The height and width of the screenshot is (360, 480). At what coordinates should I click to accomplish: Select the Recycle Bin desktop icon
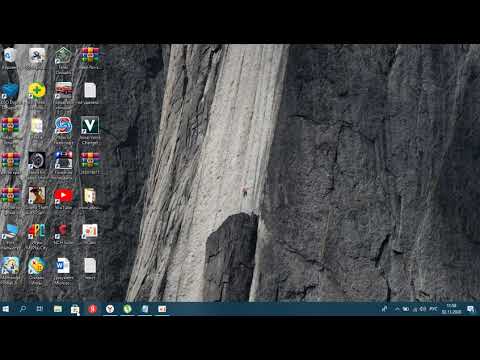pyautogui.click(x=9, y=57)
